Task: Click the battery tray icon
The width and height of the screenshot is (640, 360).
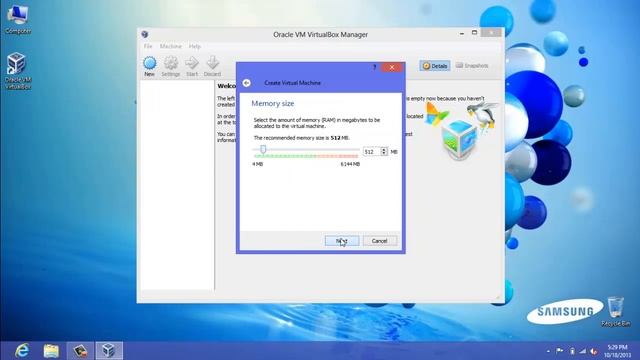Action: (572, 351)
